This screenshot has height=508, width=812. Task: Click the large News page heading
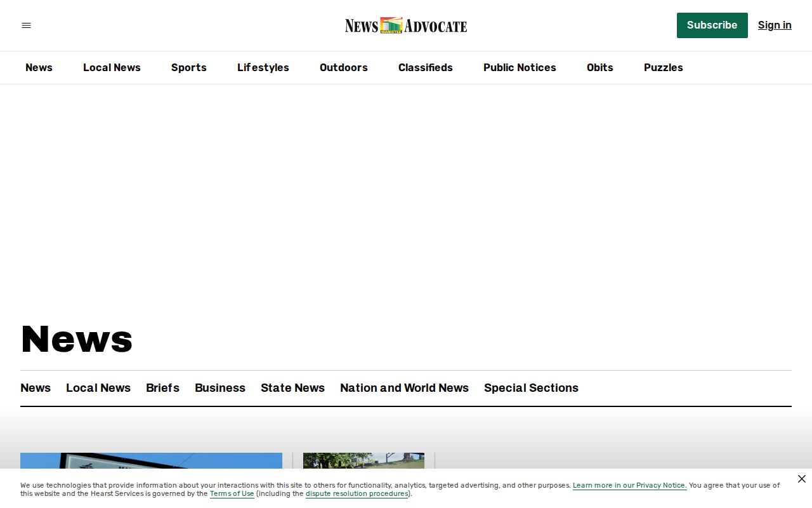tap(77, 338)
